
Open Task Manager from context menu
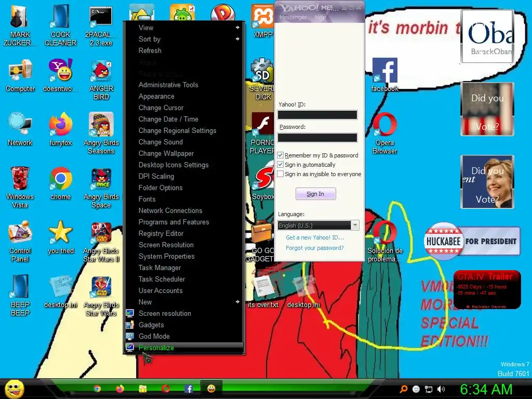point(184,268)
